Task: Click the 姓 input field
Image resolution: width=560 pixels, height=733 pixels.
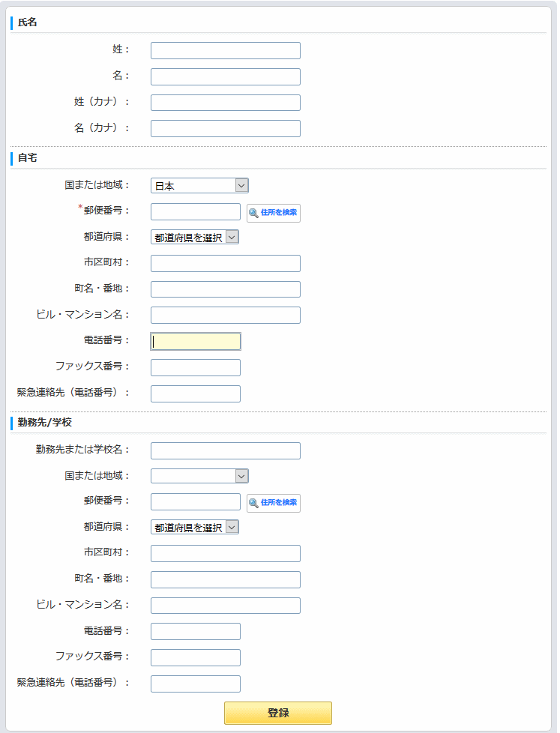Action: click(225, 51)
